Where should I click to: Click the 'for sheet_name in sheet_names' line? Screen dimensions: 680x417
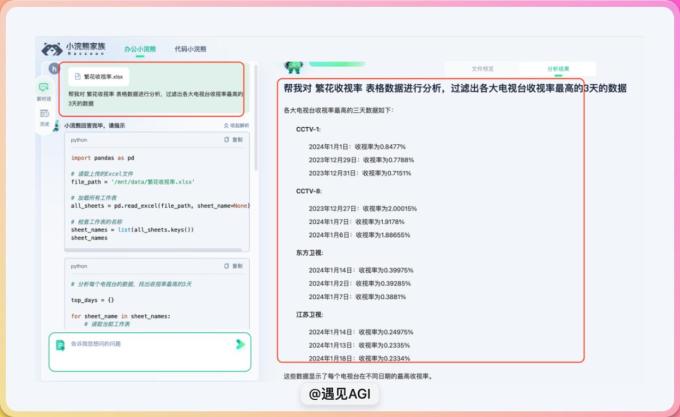121,316
